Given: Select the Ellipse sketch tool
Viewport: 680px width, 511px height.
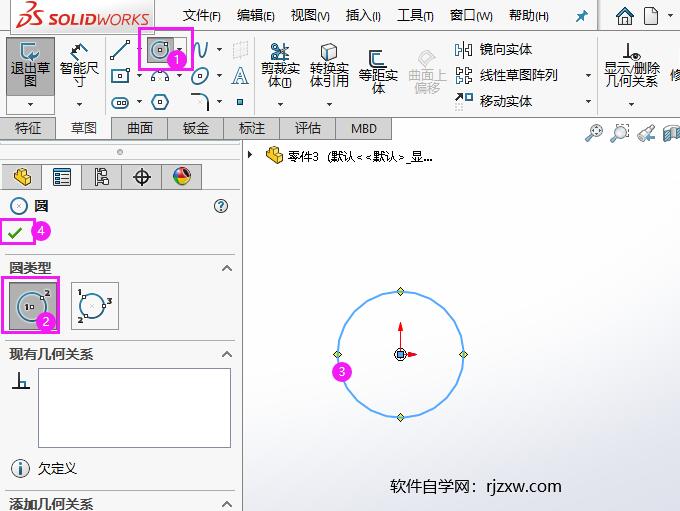Looking at the screenshot, I should click(x=200, y=76).
